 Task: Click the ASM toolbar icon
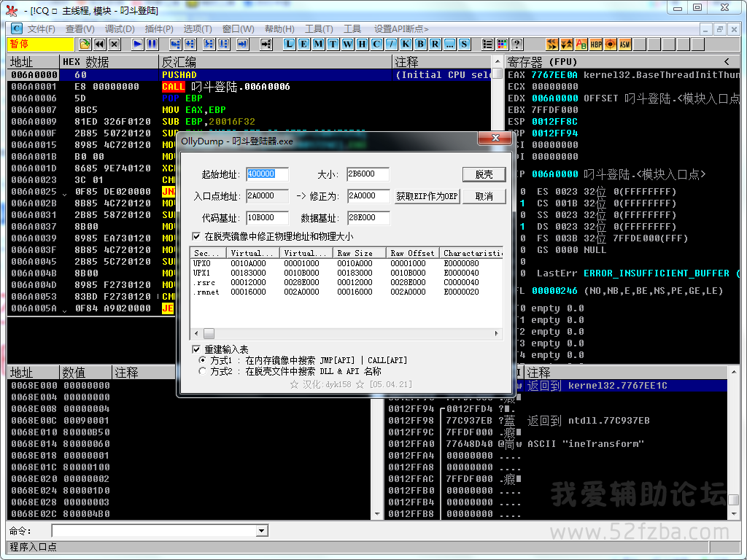tap(624, 44)
